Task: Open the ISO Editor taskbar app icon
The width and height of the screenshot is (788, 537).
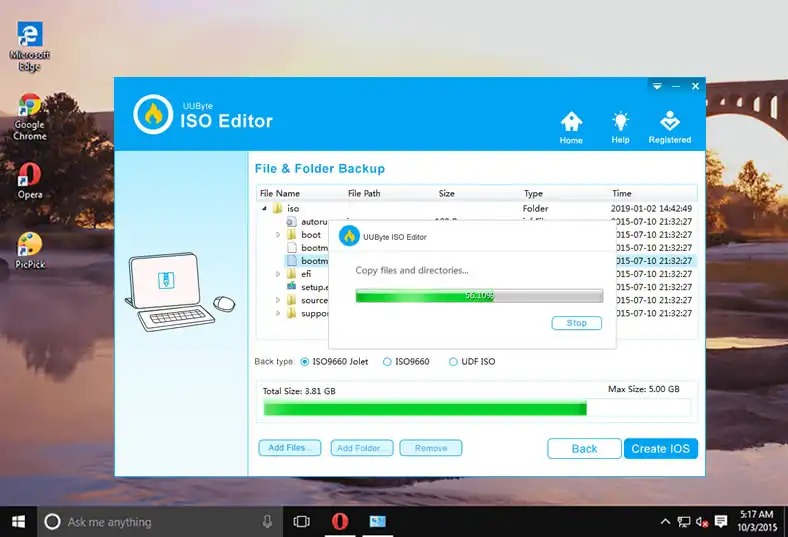Action: (377, 522)
